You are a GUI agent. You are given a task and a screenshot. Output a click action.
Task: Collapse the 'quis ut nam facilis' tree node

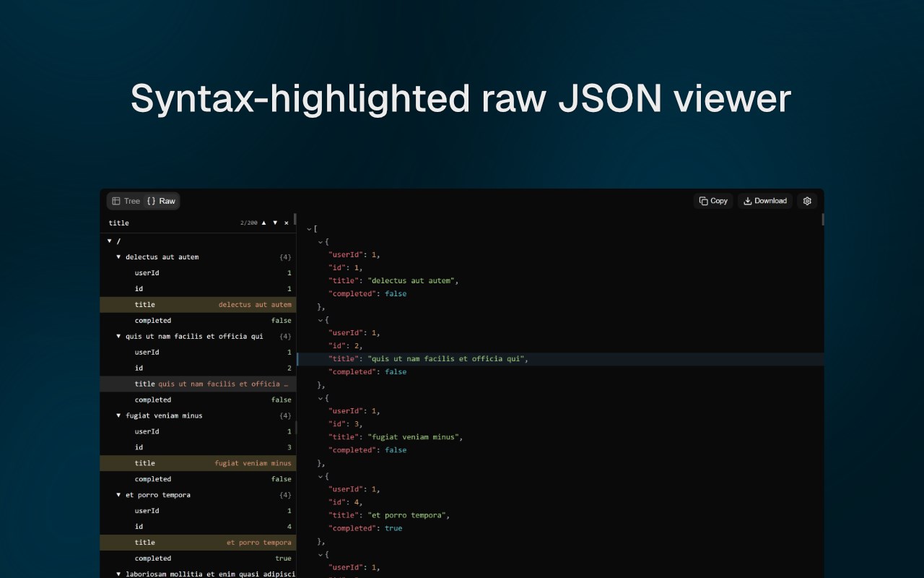click(118, 336)
